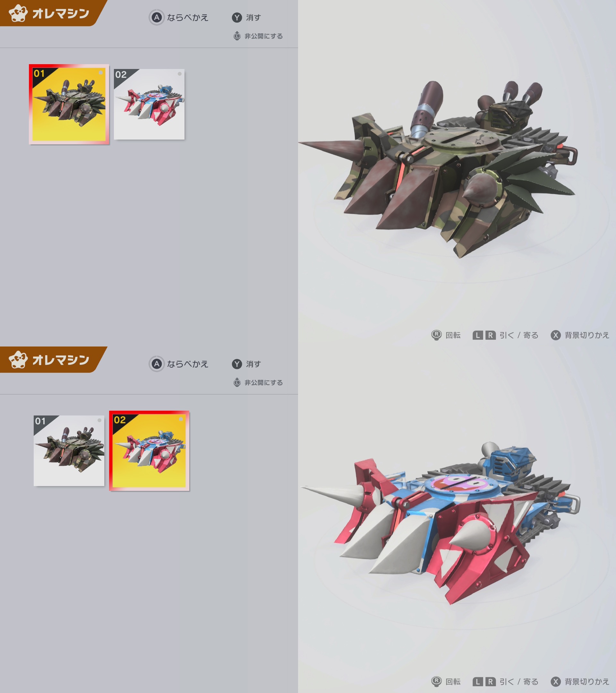Toggle the status dot on selected bottom thumbnail 02
This screenshot has width=616, height=693.
tap(181, 419)
